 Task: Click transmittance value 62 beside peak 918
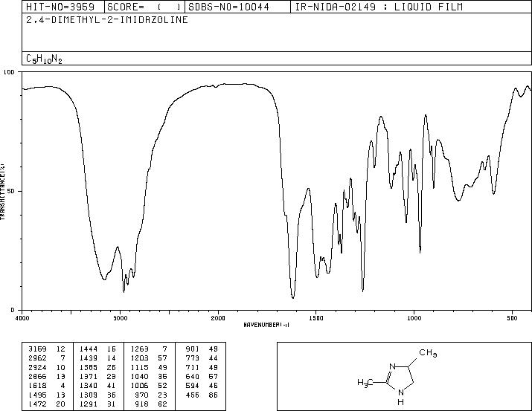pos(162,404)
